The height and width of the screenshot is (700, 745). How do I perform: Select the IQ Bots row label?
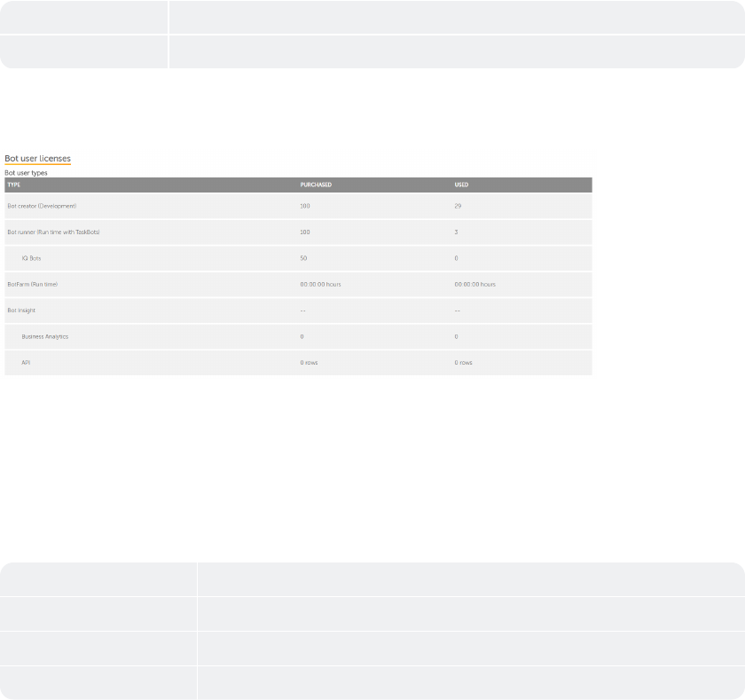pos(31,258)
